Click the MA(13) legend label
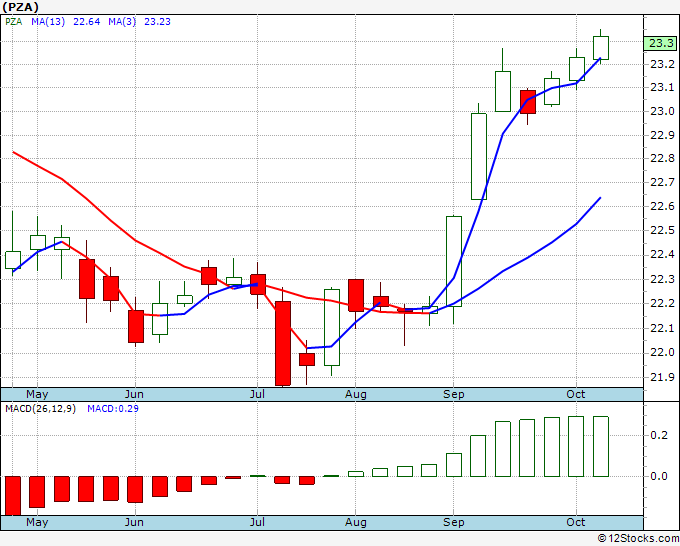Viewport: 680px width, 546px height. coord(48,22)
